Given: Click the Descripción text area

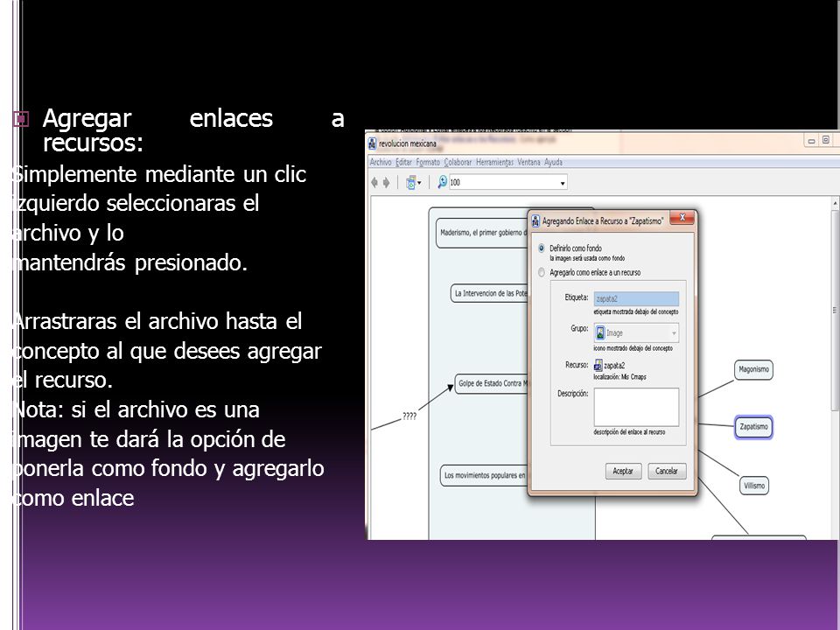Looking at the screenshot, I should point(636,407).
